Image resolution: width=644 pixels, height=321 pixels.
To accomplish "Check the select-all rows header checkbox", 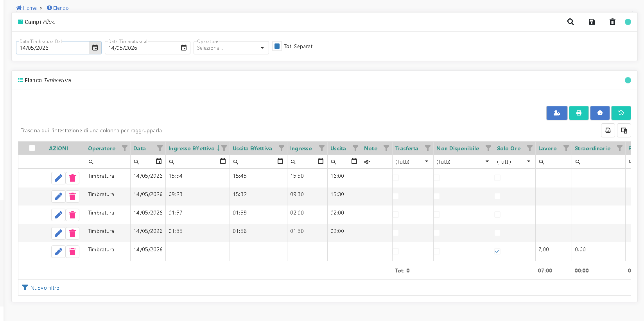I will (x=32, y=148).
